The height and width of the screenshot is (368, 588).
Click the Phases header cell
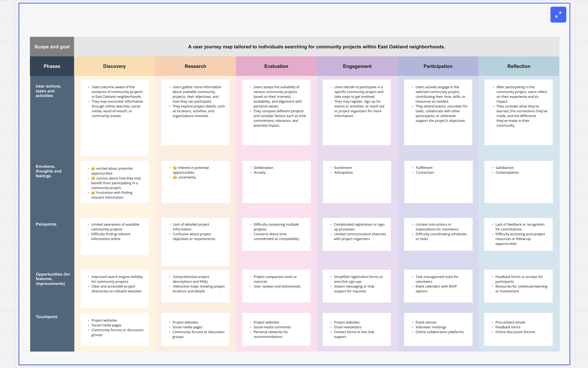coord(52,66)
